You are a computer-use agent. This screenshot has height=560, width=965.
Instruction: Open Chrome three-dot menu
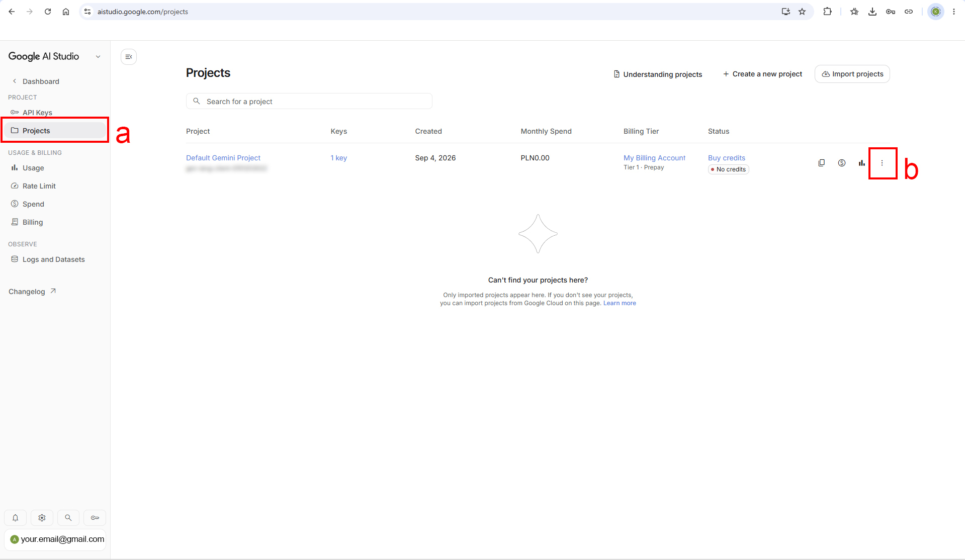point(954,12)
